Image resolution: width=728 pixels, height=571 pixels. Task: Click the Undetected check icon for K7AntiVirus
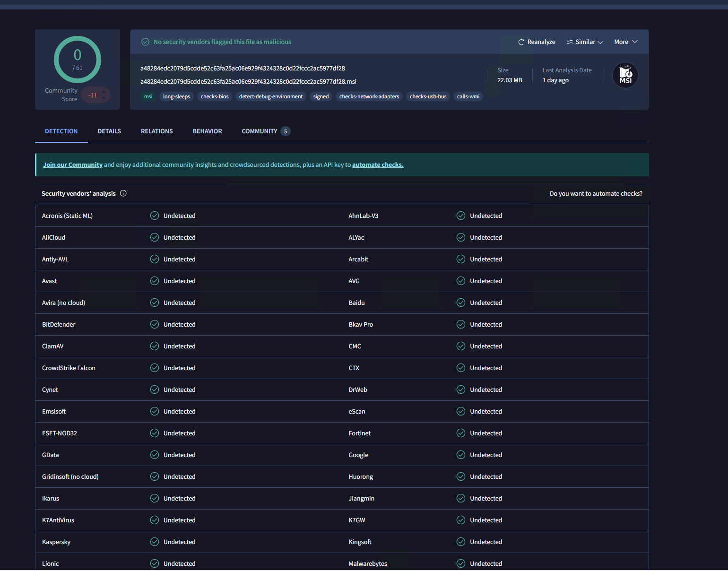click(155, 520)
